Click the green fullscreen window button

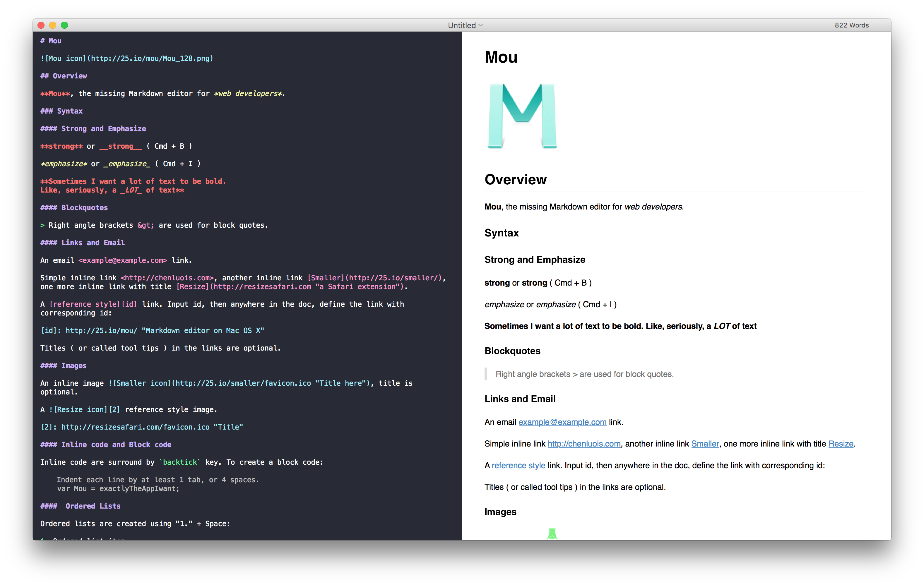64,25
